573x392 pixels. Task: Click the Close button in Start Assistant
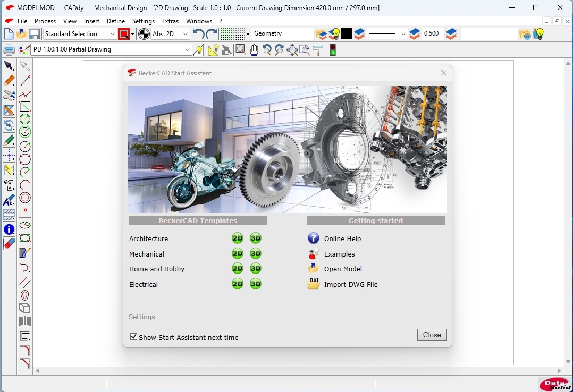[x=432, y=335]
